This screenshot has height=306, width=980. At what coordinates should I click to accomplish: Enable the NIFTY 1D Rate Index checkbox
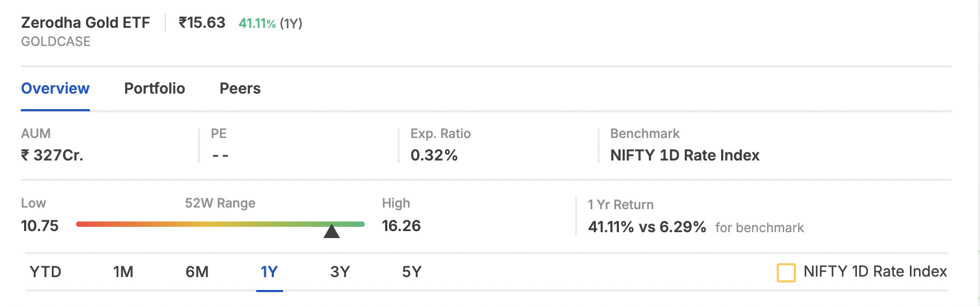[786, 272]
